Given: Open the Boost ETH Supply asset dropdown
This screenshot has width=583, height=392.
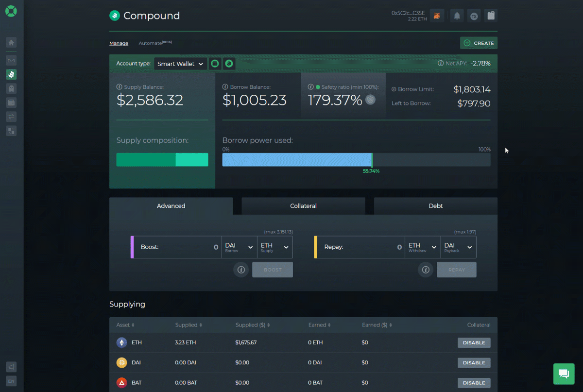Looking at the screenshot, I should (275, 247).
